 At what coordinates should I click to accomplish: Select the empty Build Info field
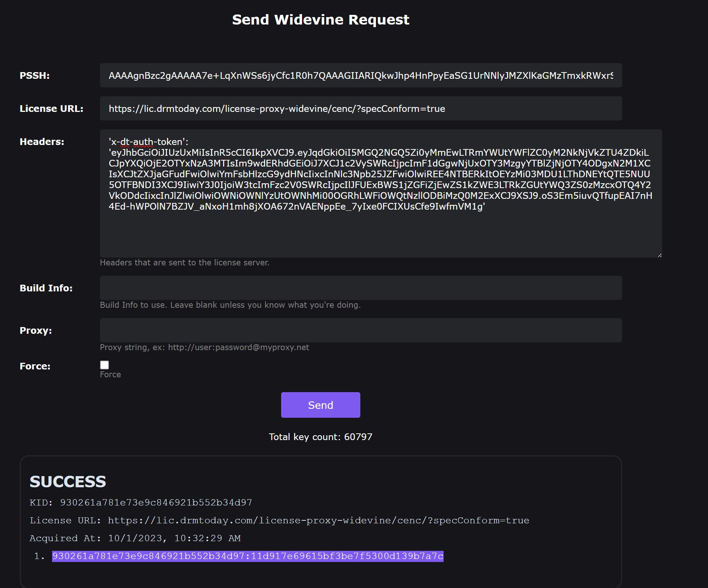[x=361, y=288]
